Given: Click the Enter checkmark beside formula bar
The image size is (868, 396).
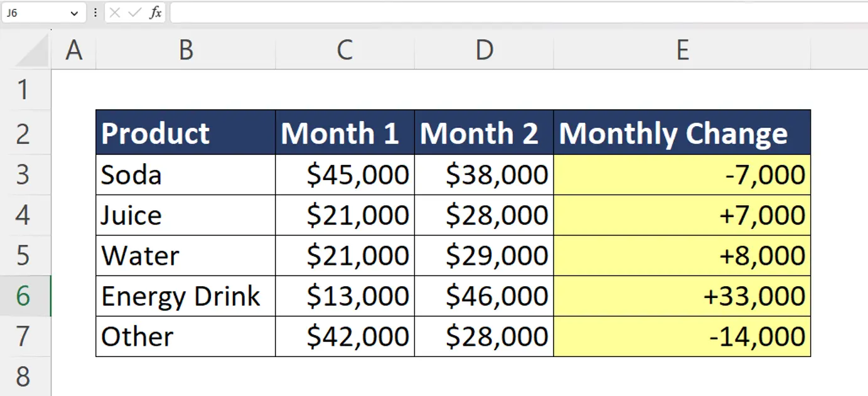Looking at the screenshot, I should [134, 13].
